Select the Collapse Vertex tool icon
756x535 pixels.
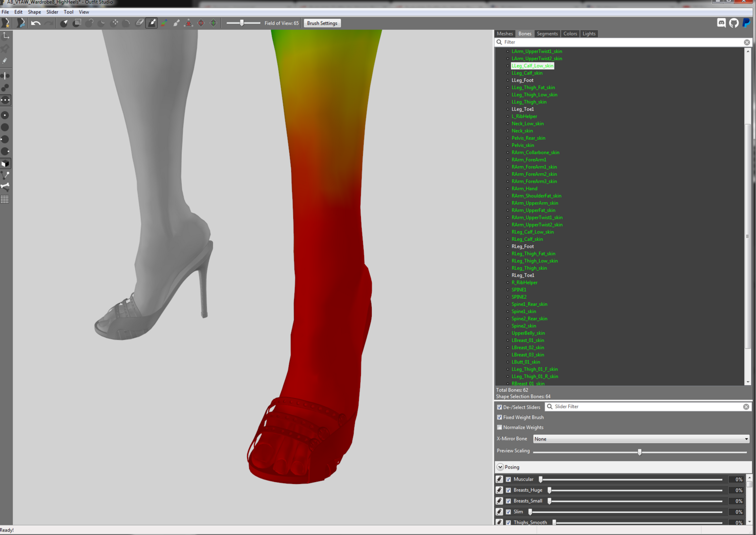189,23
